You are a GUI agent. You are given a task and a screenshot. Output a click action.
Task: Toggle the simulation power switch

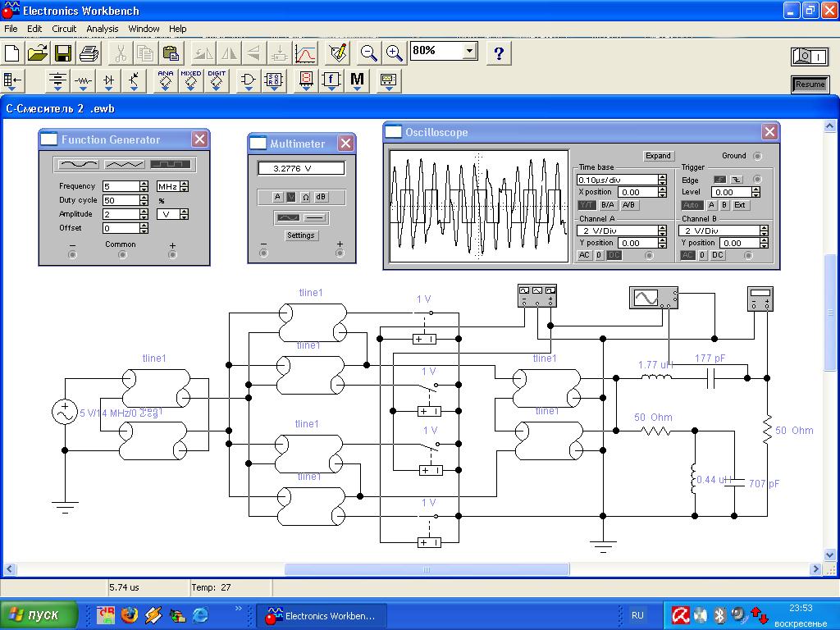(x=810, y=57)
